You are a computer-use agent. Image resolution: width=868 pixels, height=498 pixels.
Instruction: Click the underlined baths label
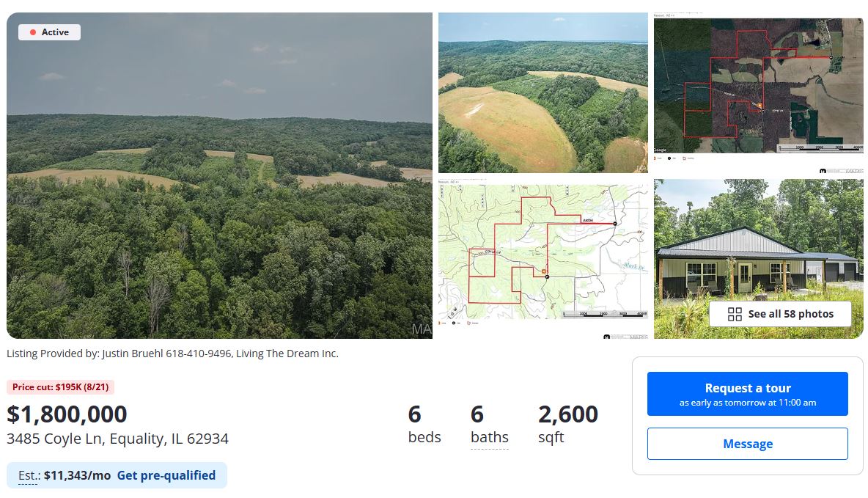[x=489, y=437]
